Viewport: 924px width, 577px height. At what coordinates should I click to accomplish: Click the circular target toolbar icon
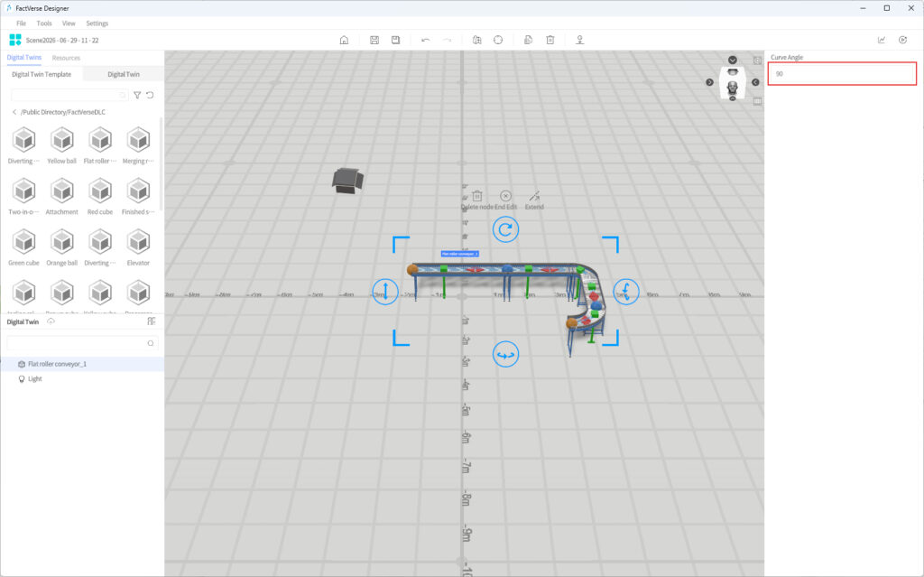pyautogui.click(x=498, y=40)
